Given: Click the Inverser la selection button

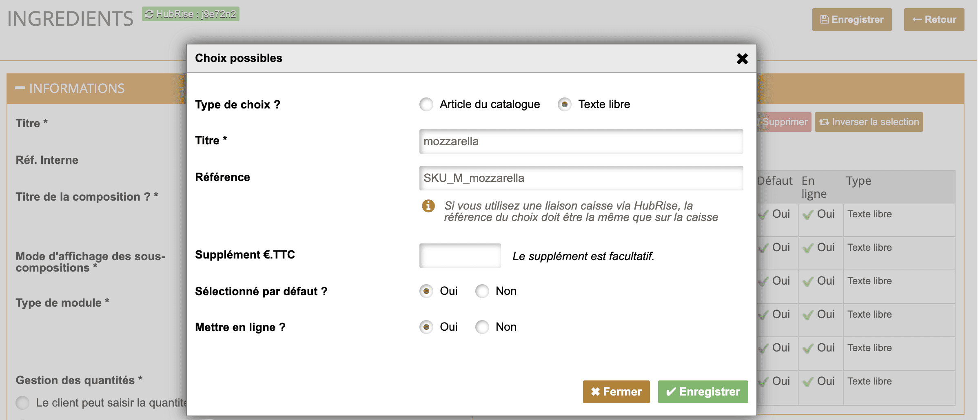Looking at the screenshot, I should (869, 122).
